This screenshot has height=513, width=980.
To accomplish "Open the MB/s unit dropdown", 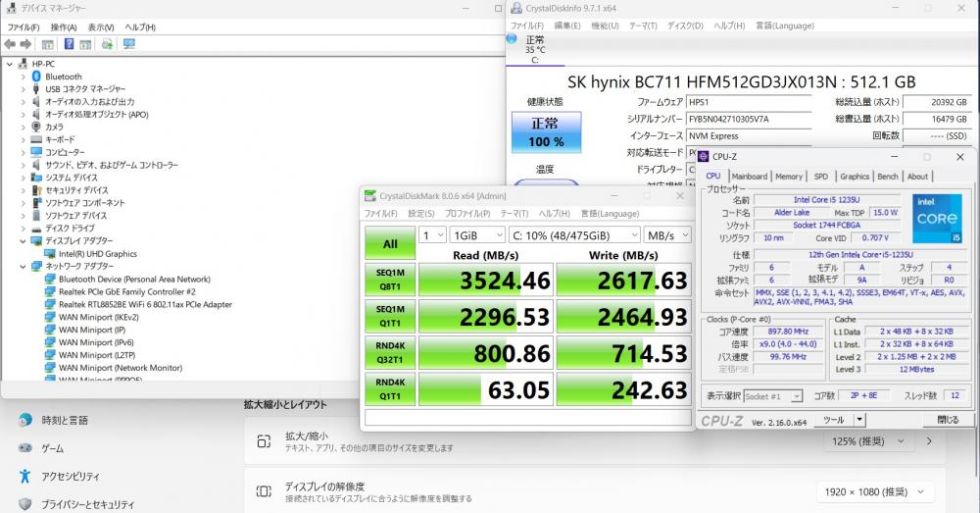I will 666,235.
